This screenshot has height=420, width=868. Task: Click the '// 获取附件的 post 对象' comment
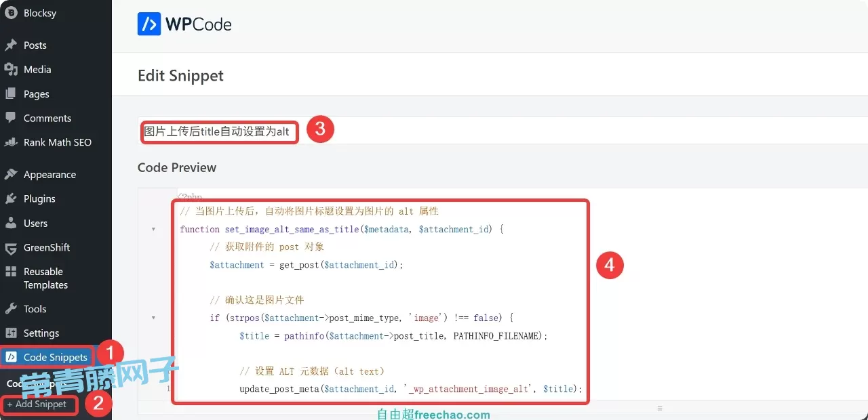(267, 247)
